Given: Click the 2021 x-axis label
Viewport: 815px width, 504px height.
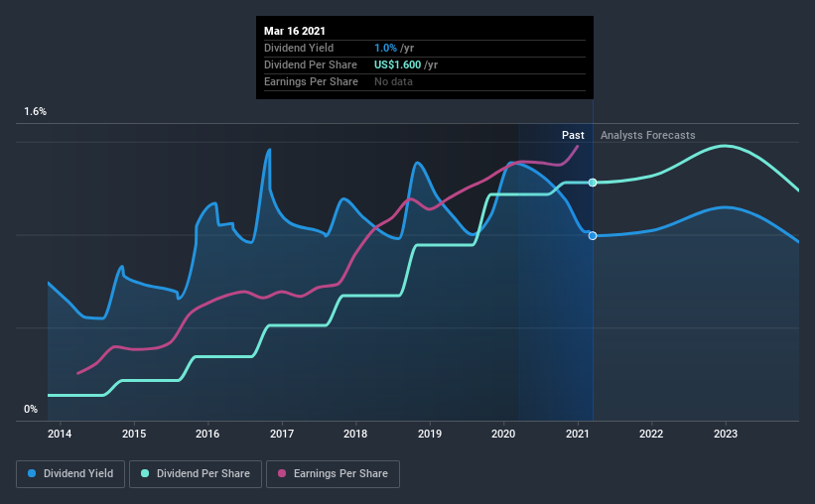Looking at the screenshot, I should 578,434.
